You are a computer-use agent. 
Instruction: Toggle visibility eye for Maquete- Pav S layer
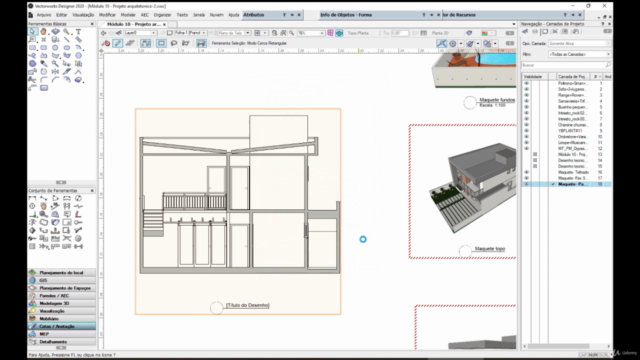(527, 178)
